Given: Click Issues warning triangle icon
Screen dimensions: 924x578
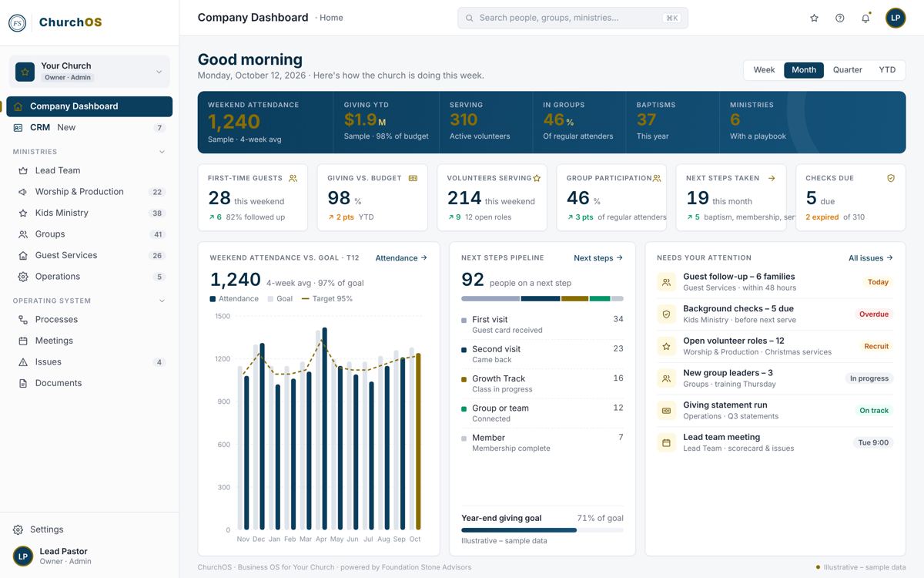Looking at the screenshot, I should [23, 361].
